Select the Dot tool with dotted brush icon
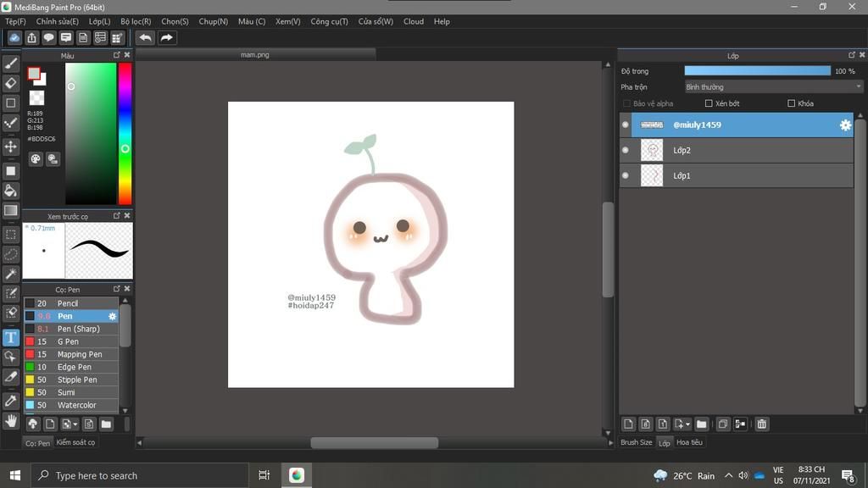The width and height of the screenshot is (868, 488). click(10, 122)
